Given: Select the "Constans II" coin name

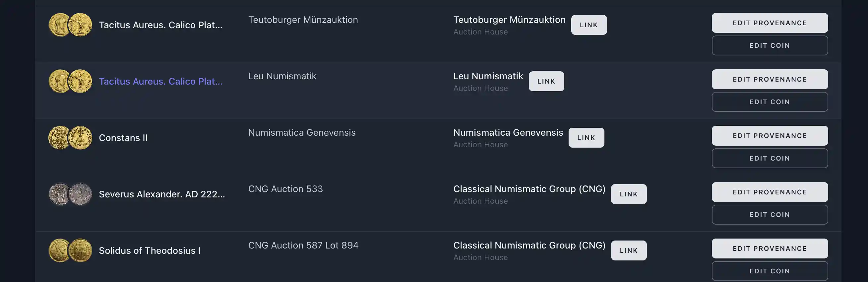Looking at the screenshot, I should [x=123, y=137].
